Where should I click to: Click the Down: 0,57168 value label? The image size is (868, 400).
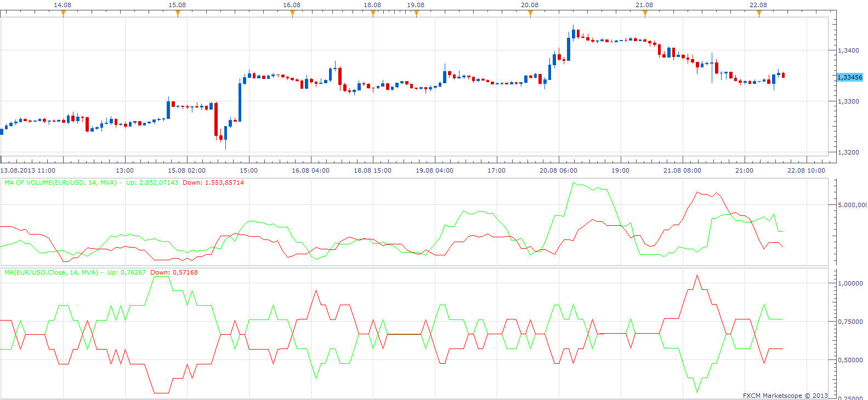pyautogui.click(x=174, y=272)
